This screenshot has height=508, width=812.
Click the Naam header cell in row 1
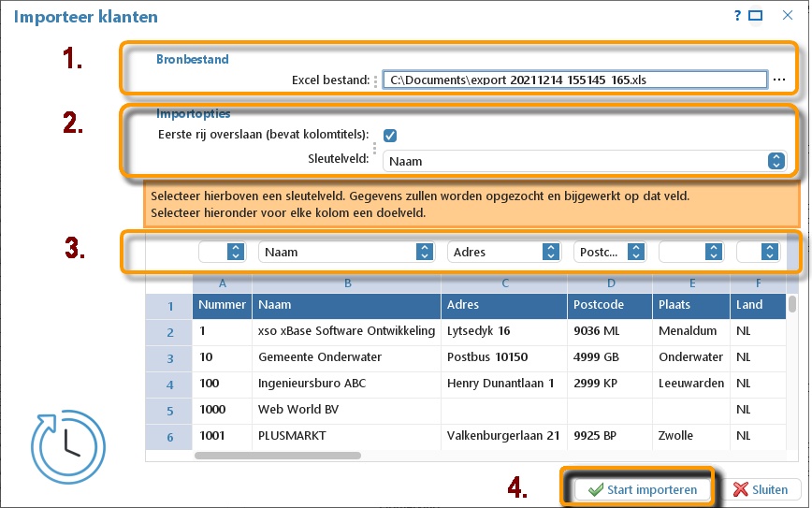point(347,305)
